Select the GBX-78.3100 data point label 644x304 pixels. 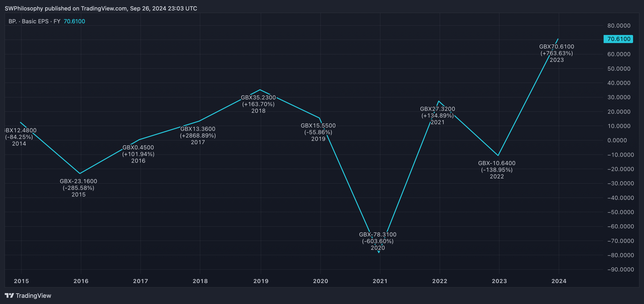378,235
